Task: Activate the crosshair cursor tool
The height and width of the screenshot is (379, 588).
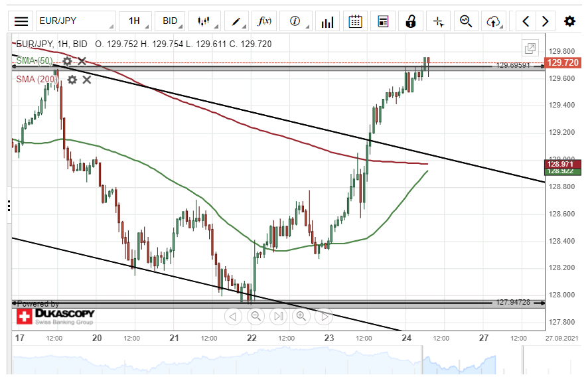Action: (439, 21)
